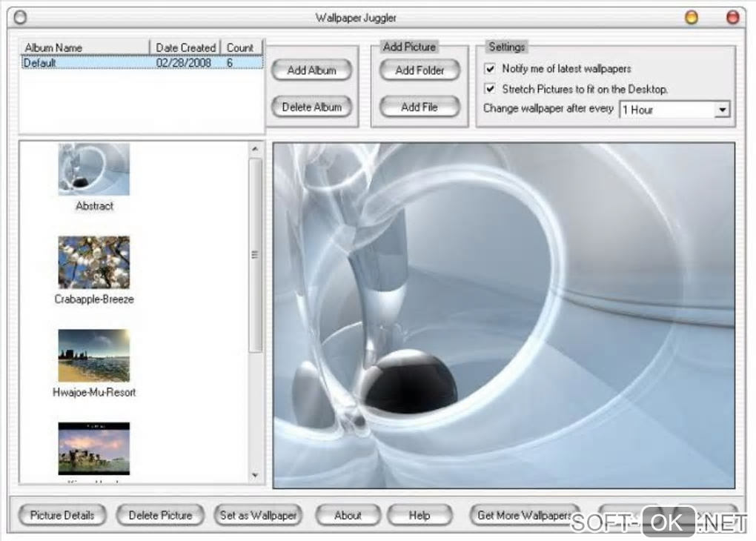The width and height of the screenshot is (756, 541).
Task: Select the Crabapple-Breeze thumbnail
Action: coord(94,262)
